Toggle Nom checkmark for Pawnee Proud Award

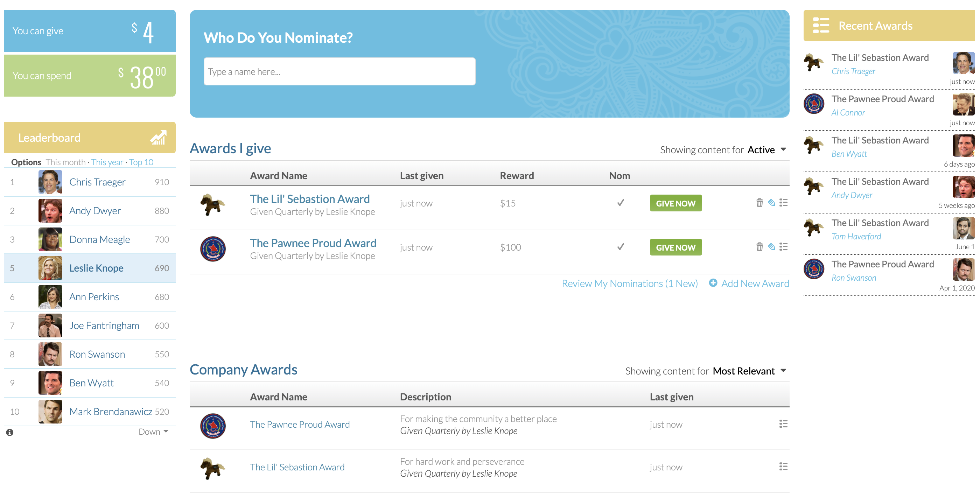[621, 247]
